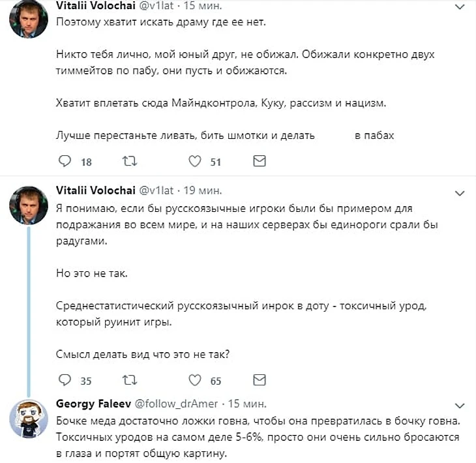Reply to the 15 min Vitalii Volochai tweet
The image size is (476, 463).
click(65, 161)
